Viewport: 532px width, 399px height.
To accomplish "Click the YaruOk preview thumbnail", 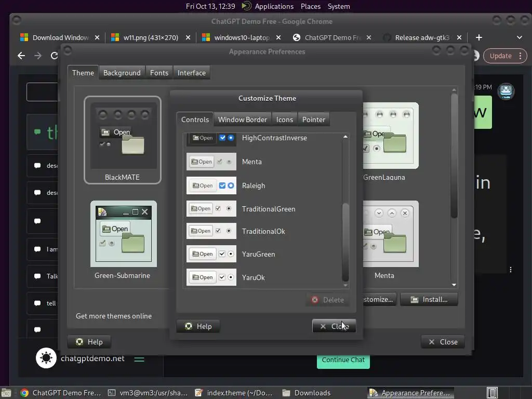I will click(211, 277).
